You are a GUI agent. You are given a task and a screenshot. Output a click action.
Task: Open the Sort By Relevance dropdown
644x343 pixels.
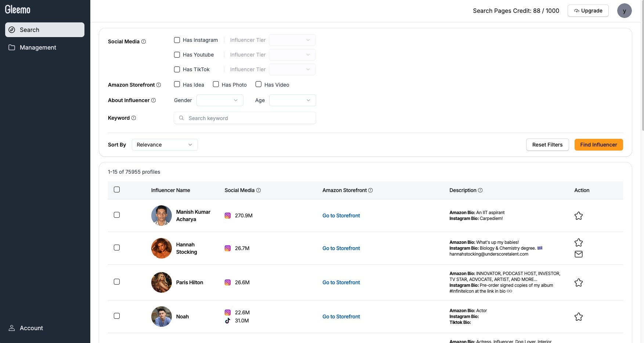click(x=165, y=145)
